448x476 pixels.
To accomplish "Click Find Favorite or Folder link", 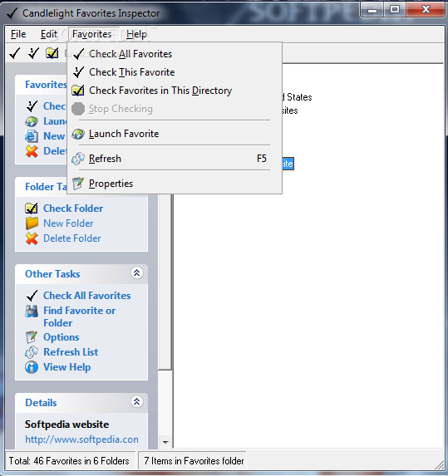I will pos(79,317).
